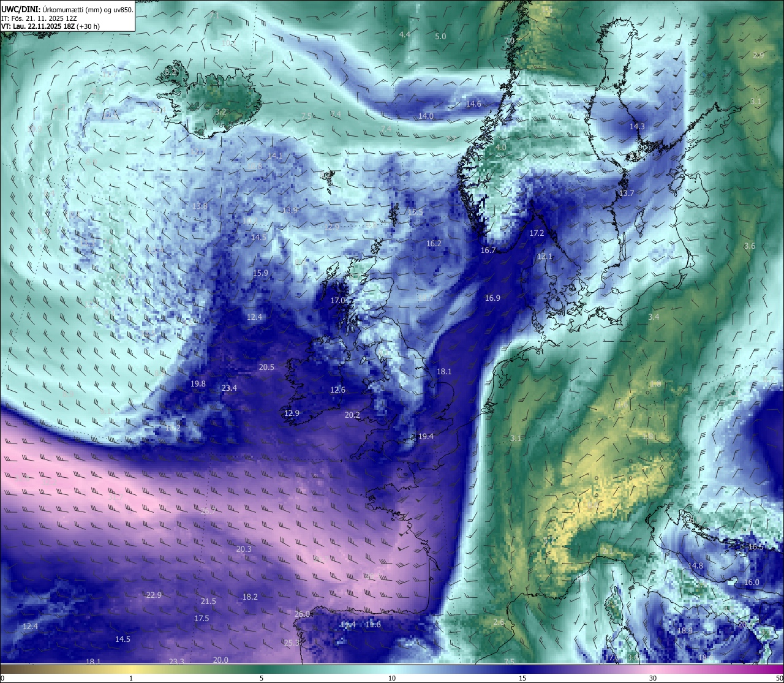Viewport: 784px width, 683px height.
Task: Click the 23.4 value label
Action: (x=229, y=388)
